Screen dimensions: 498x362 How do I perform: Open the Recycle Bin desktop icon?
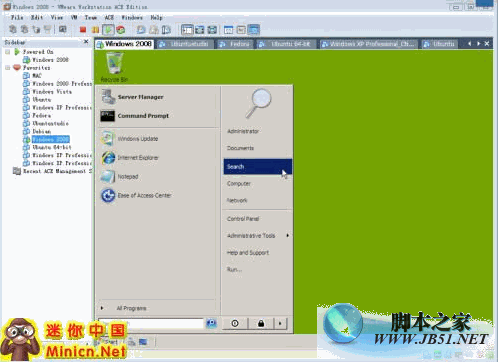coord(114,68)
